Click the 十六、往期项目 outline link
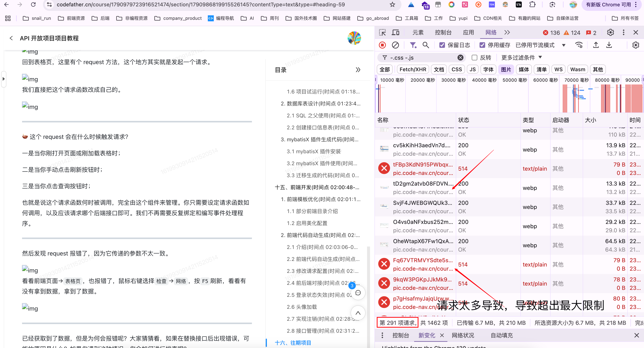The image size is (644, 348). 293,343
